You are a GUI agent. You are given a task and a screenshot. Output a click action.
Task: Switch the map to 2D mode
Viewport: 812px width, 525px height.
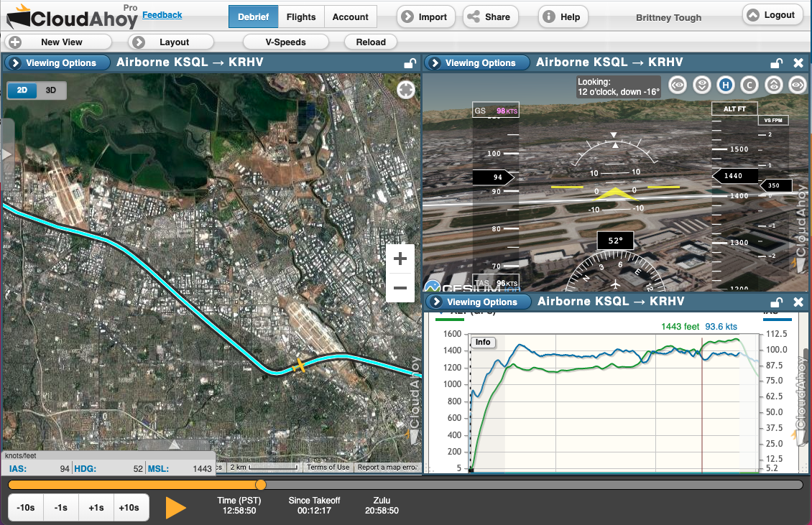(x=22, y=90)
